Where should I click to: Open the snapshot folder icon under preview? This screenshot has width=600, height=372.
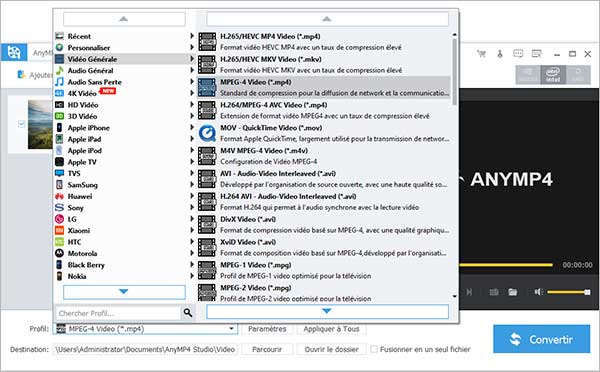click(x=513, y=292)
